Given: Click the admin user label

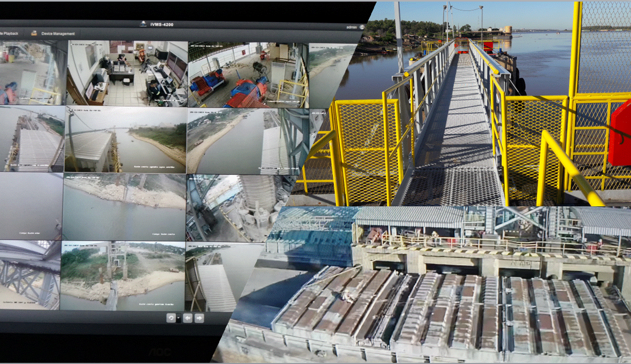Looking at the screenshot, I should pos(351,27).
